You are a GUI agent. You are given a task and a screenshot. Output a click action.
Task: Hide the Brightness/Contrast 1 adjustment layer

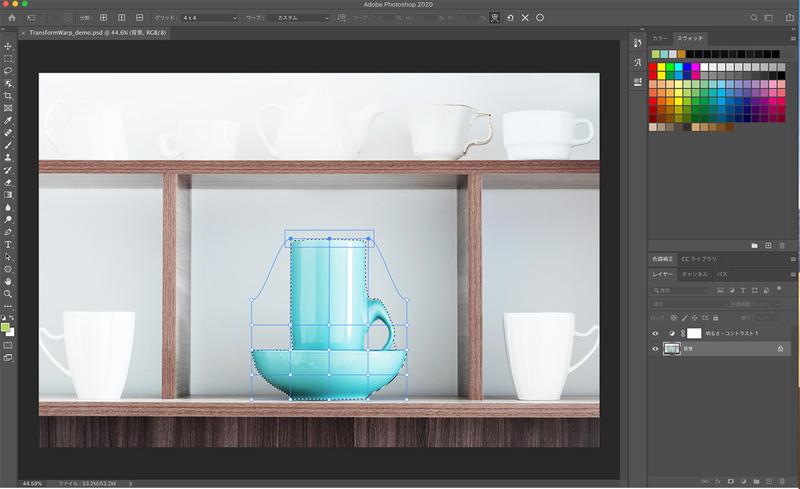[x=656, y=333]
